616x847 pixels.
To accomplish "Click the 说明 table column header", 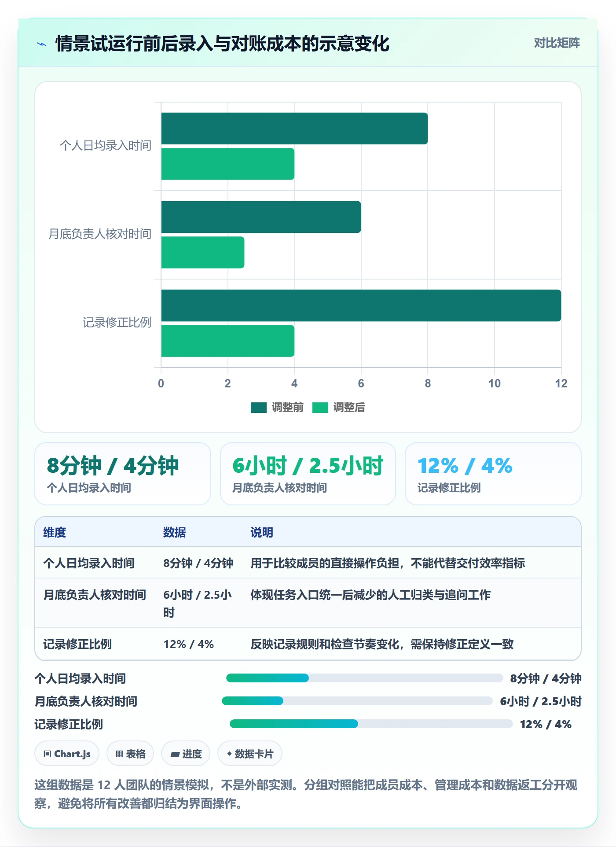I will [262, 532].
